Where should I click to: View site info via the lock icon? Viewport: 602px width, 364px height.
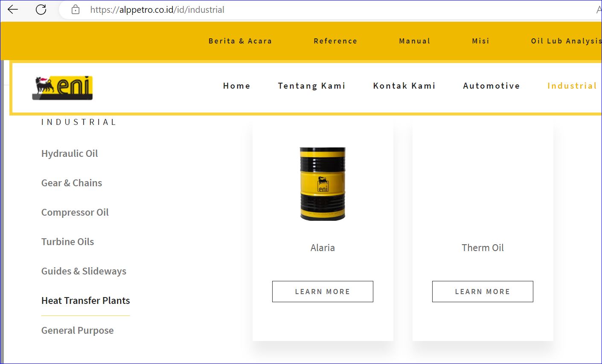click(76, 9)
